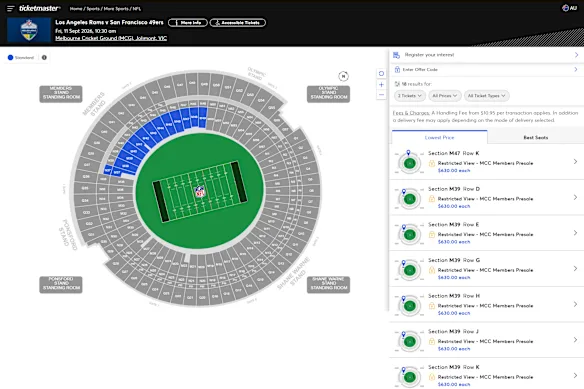Open the hamburger menu beside Ticketmaster logo

(10, 8)
